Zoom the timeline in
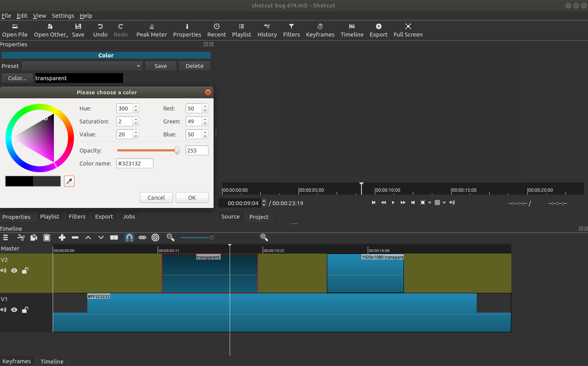This screenshot has width=588, height=366. (x=264, y=237)
